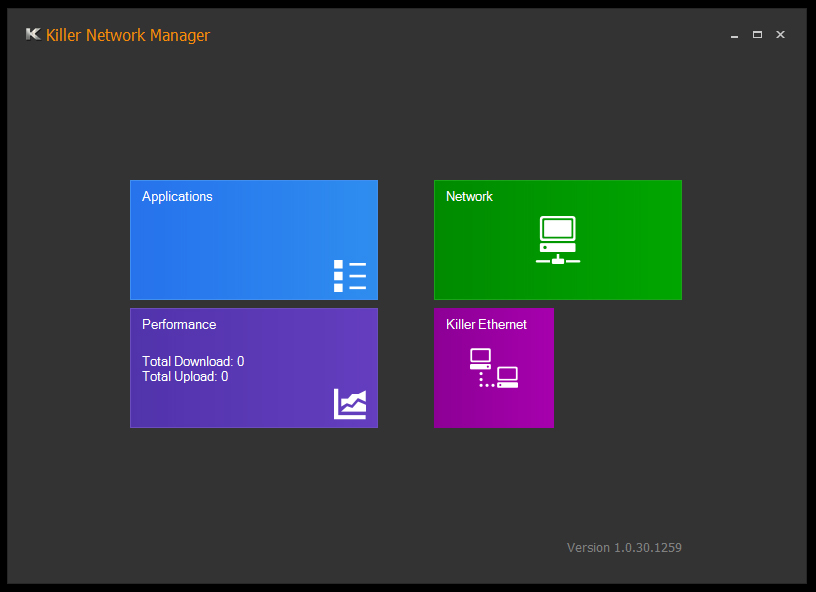Click the "Network" label text
This screenshot has width=816, height=592.
(469, 197)
